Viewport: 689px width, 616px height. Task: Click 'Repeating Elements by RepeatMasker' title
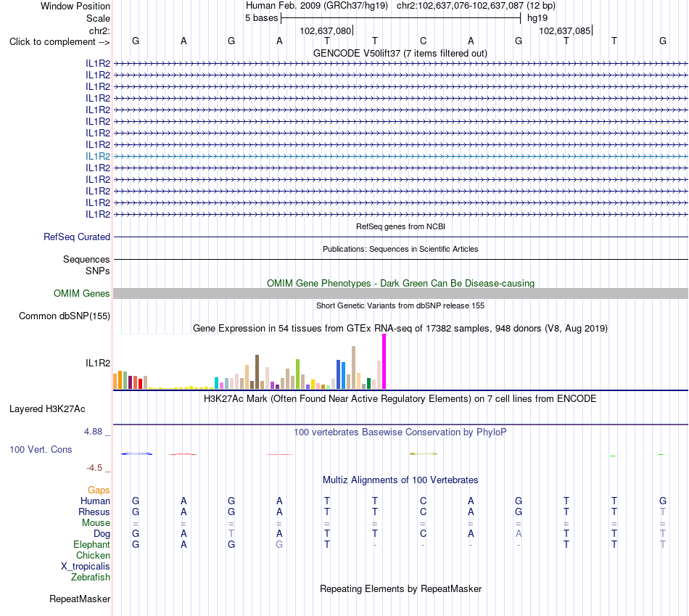click(400, 588)
